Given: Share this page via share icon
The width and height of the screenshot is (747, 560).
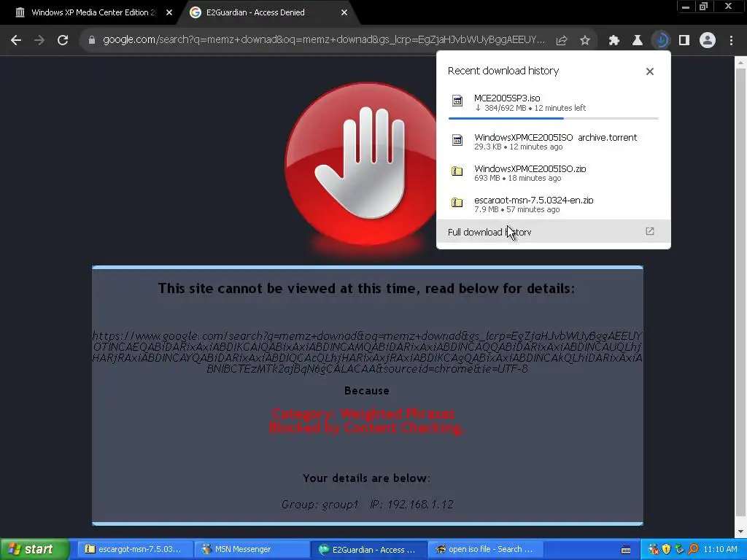Looking at the screenshot, I should 562,41.
